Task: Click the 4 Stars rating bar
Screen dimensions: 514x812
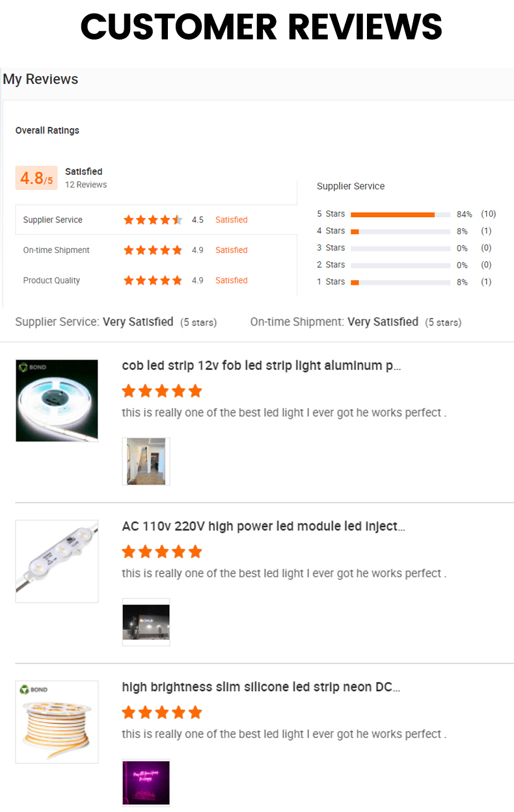Action: (400, 231)
